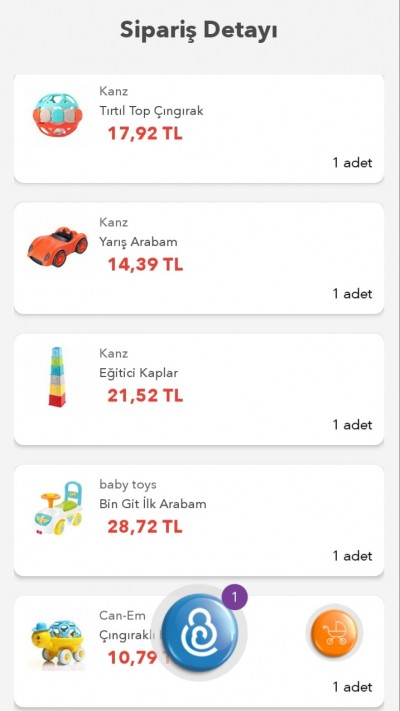Viewport: 400px width, 711px height.
Task: Open the orange Yarış Arabam car image
Action: click(57, 246)
